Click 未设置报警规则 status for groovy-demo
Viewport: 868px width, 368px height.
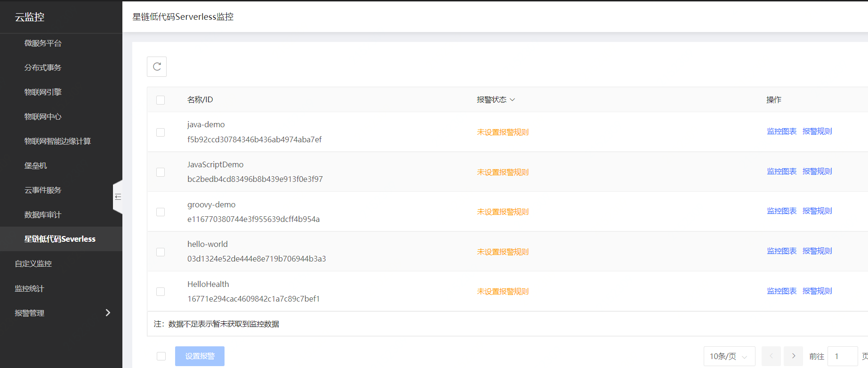pyautogui.click(x=503, y=212)
